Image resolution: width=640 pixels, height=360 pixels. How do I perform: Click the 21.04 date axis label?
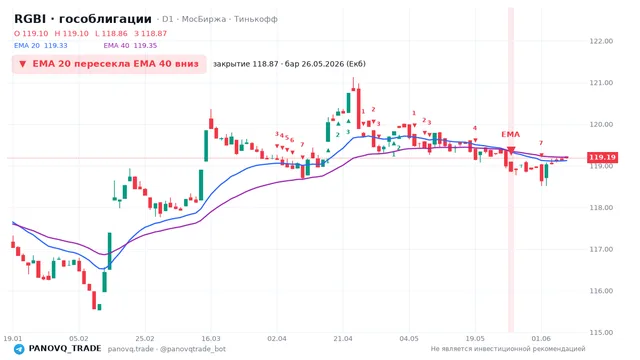click(343, 338)
